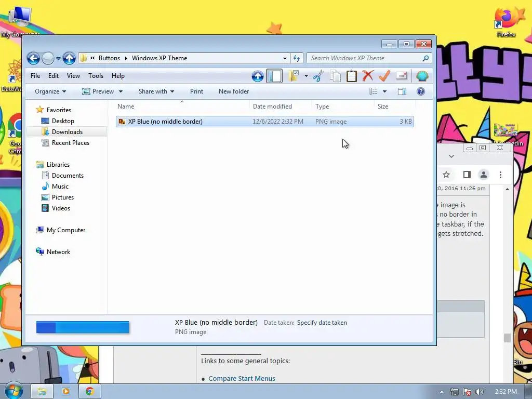
Task: Select My Computer in the navigation pane
Action: pyautogui.click(x=66, y=230)
